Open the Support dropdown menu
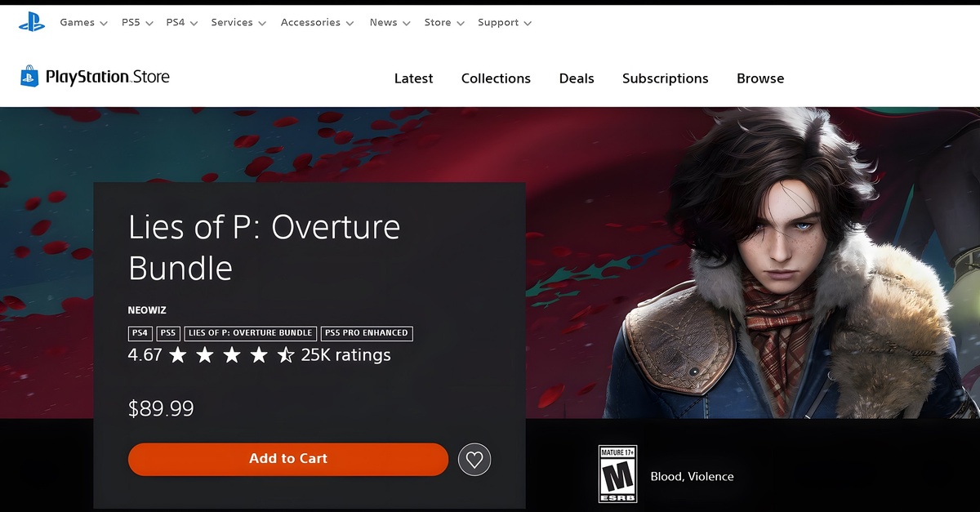This screenshot has width=980, height=512. tap(505, 23)
